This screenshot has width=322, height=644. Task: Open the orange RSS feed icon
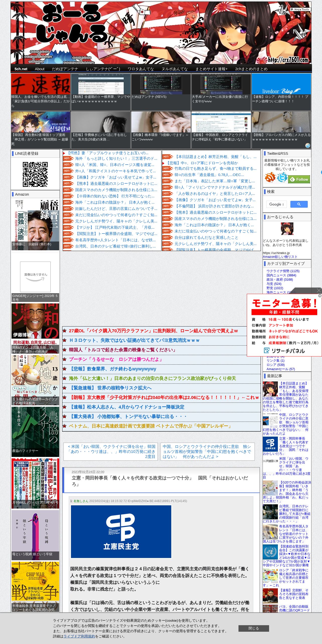point(270,178)
